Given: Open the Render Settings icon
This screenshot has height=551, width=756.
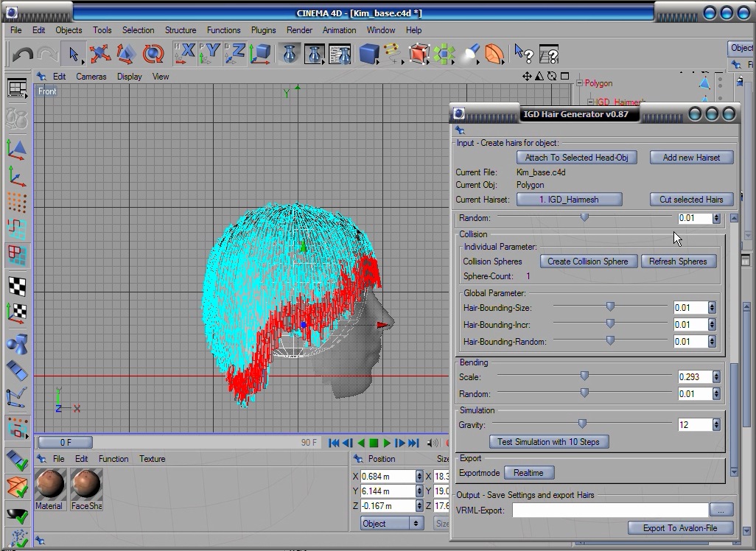Looking at the screenshot, I should click(x=340, y=54).
